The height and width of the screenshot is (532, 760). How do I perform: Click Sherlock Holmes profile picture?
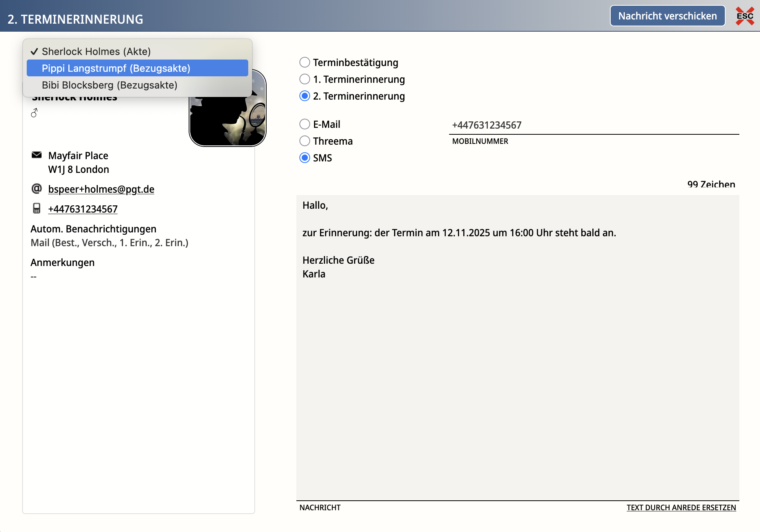coord(228,119)
